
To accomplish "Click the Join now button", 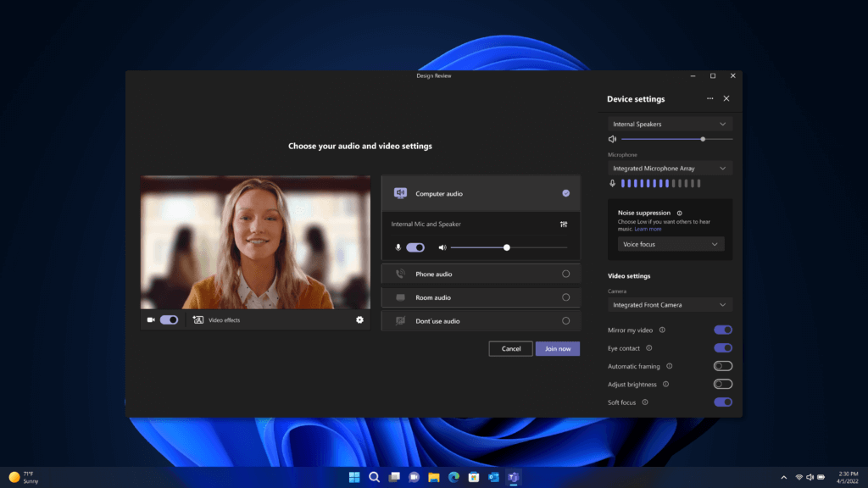I will 557,348.
